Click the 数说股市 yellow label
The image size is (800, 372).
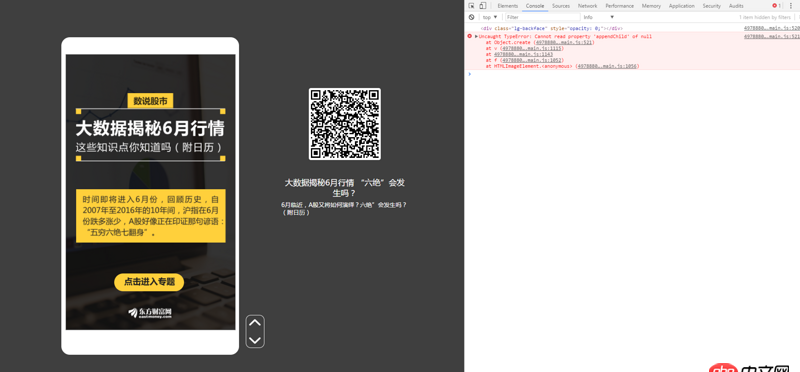coord(151,101)
